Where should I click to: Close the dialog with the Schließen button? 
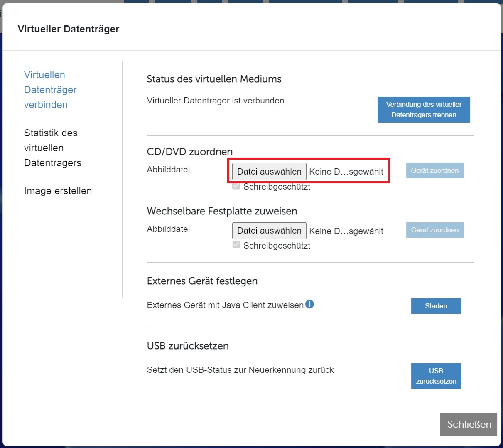click(x=469, y=424)
